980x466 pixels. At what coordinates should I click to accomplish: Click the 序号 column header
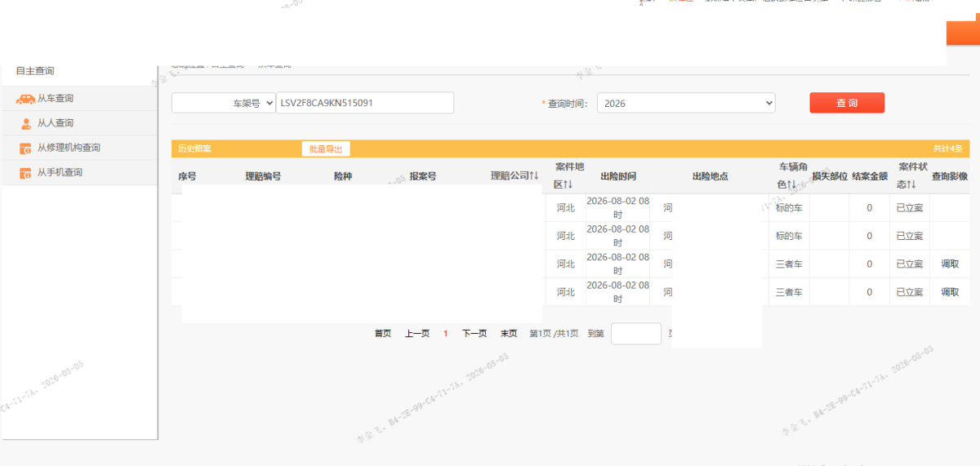(x=187, y=176)
